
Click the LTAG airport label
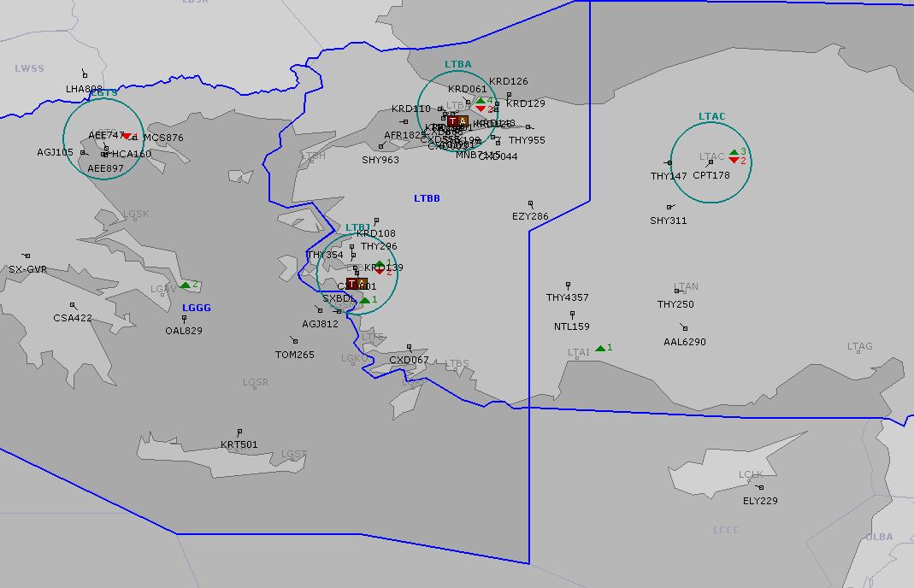tap(860, 347)
